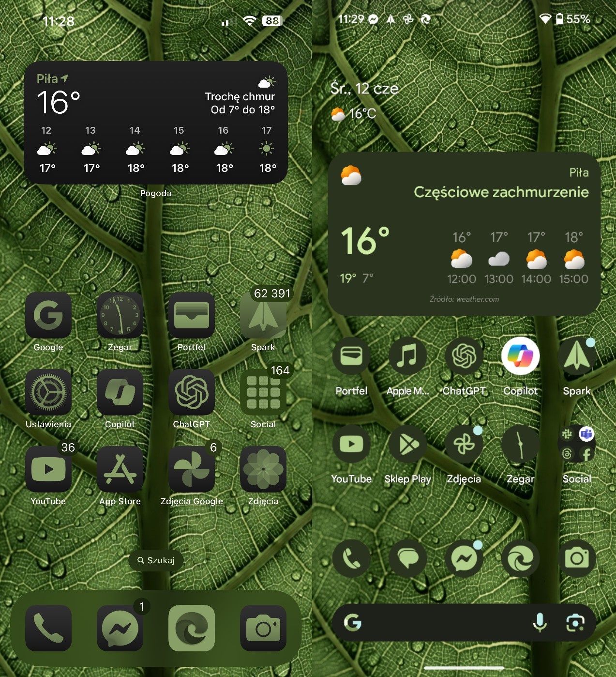
Task: Tap Wi-Fi icon in left status bar
Action: click(250, 21)
